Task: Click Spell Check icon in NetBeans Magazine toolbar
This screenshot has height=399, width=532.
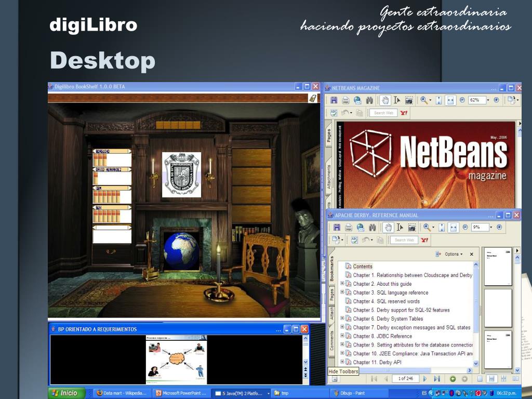Action: click(x=334, y=113)
